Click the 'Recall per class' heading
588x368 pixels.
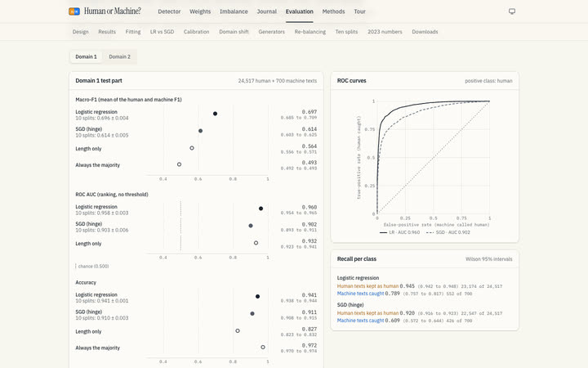(357, 259)
